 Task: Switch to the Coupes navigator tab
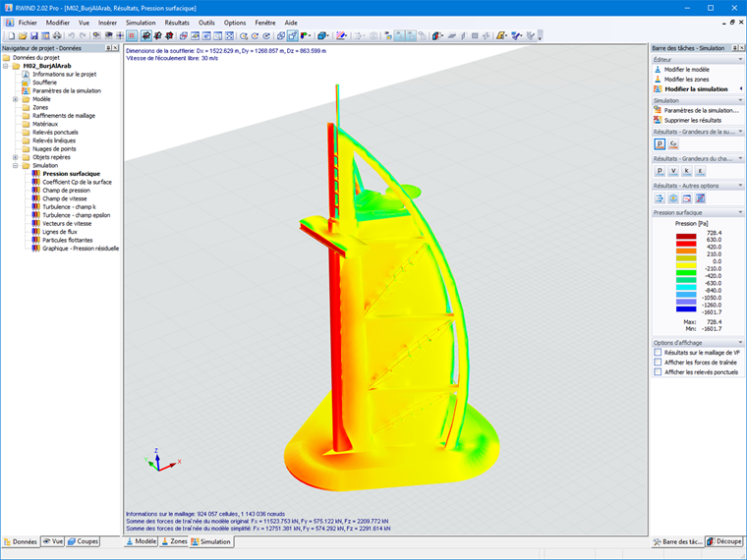click(83, 541)
